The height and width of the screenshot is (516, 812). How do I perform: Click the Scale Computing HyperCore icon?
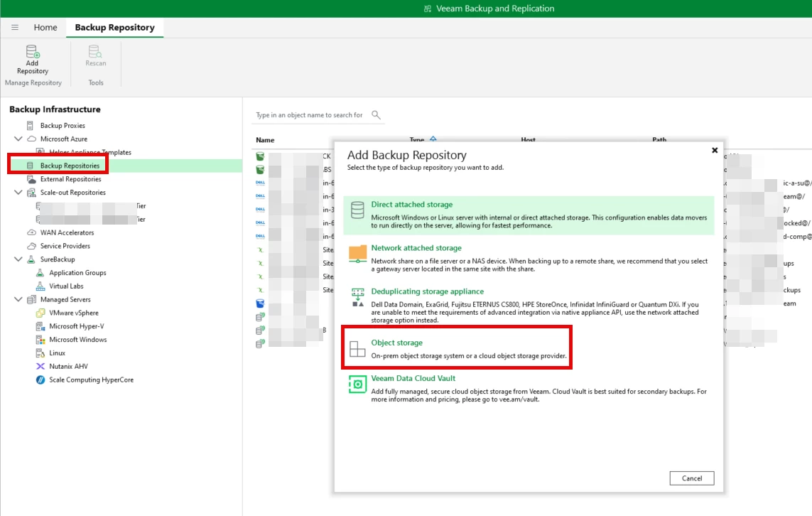pos(40,380)
